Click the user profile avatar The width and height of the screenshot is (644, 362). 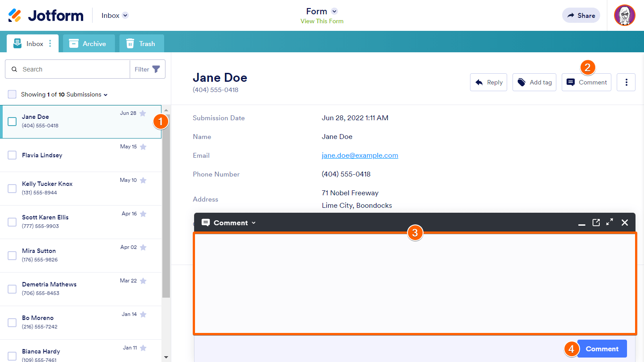624,15
